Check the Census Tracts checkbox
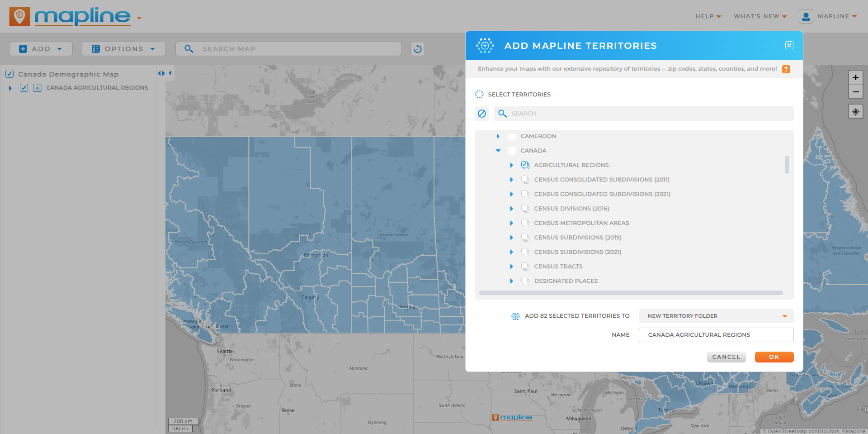 (525, 267)
